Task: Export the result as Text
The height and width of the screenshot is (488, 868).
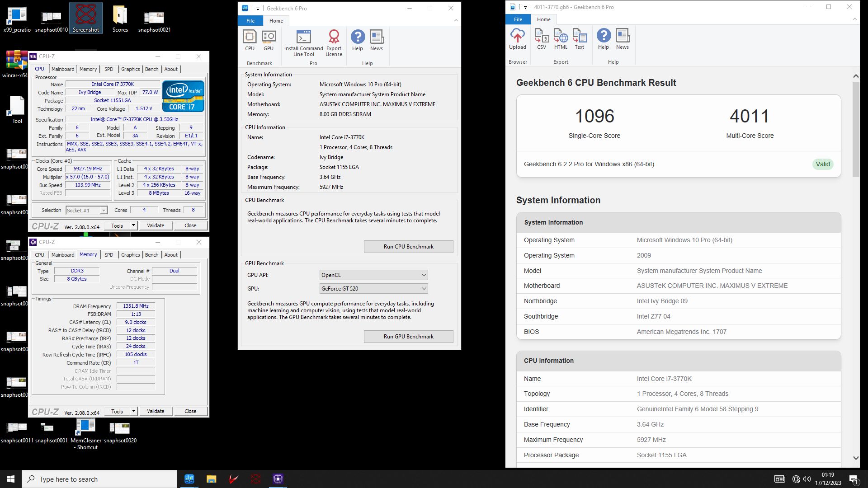Action: click(580, 39)
